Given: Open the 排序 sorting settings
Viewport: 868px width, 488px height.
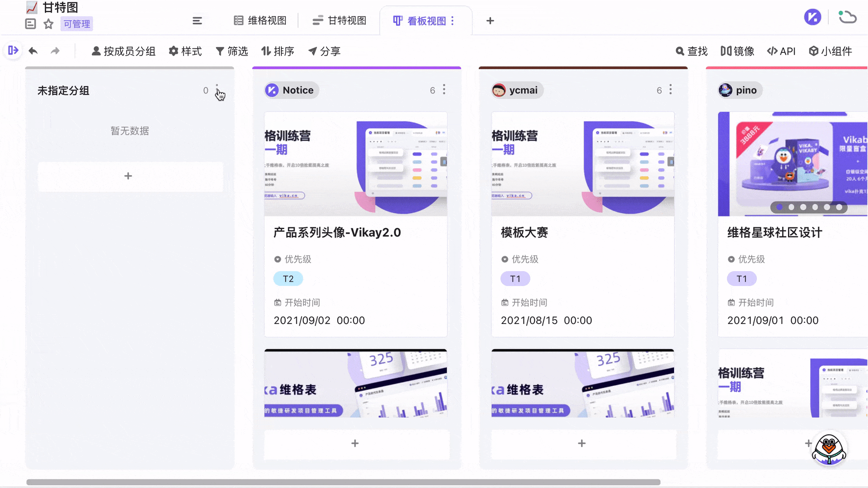Looking at the screenshot, I should pyautogui.click(x=278, y=51).
